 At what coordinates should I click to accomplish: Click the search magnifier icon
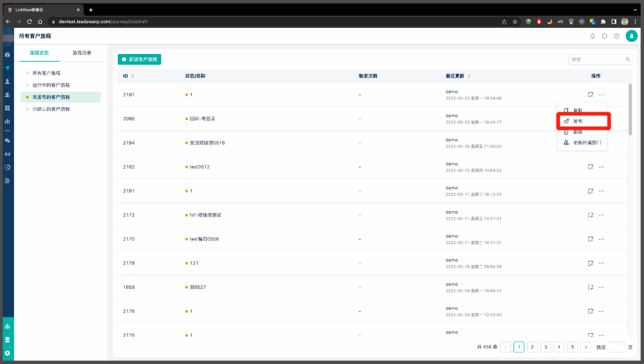pos(628,59)
